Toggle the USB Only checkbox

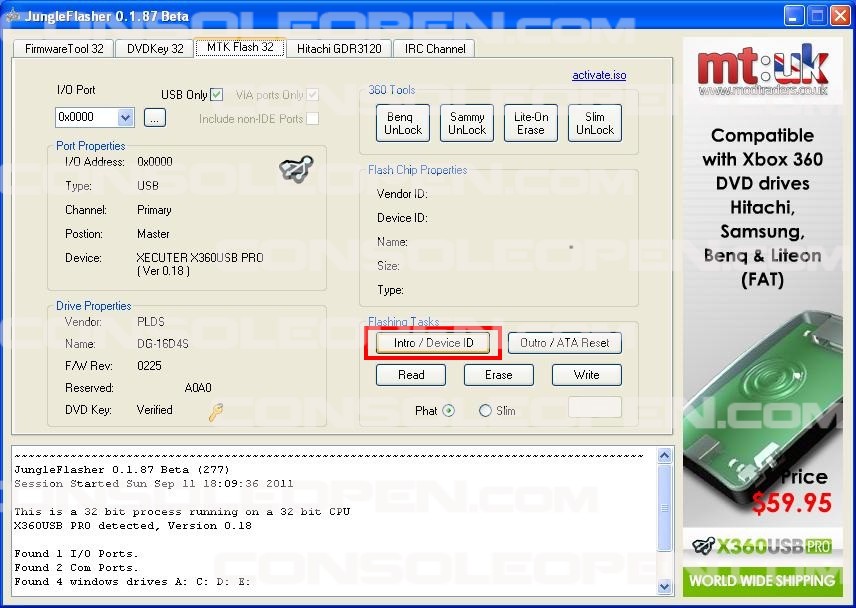(x=217, y=94)
